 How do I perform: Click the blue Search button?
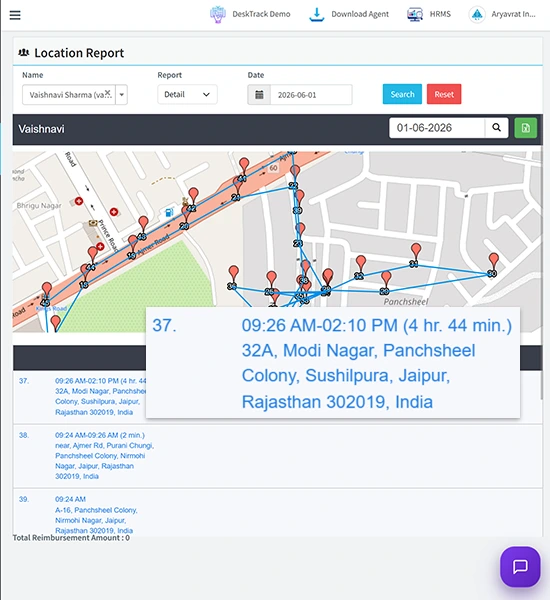402,94
